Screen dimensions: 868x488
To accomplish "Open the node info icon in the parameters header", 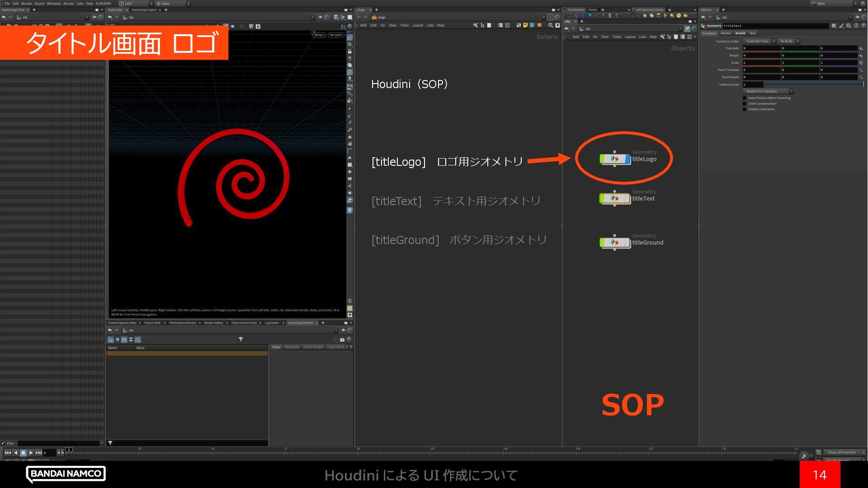I will click(856, 26).
